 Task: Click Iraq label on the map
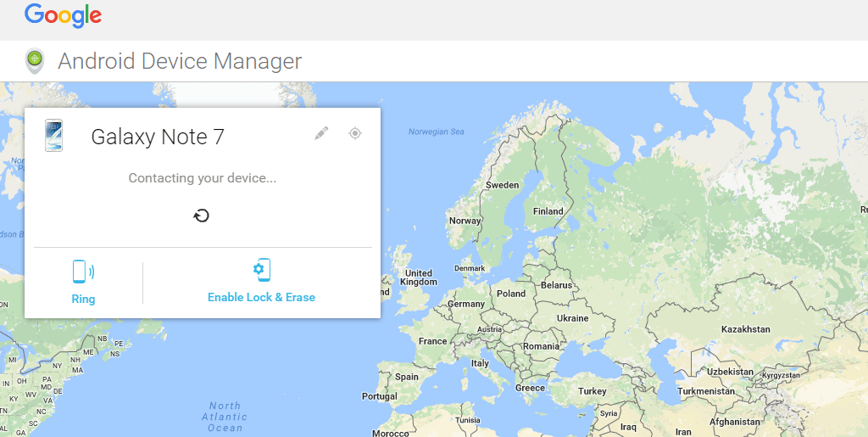pos(628,427)
